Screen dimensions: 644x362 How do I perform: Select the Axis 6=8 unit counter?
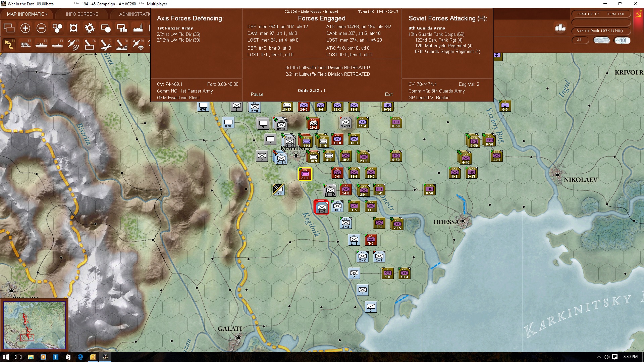tap(255, 107)
